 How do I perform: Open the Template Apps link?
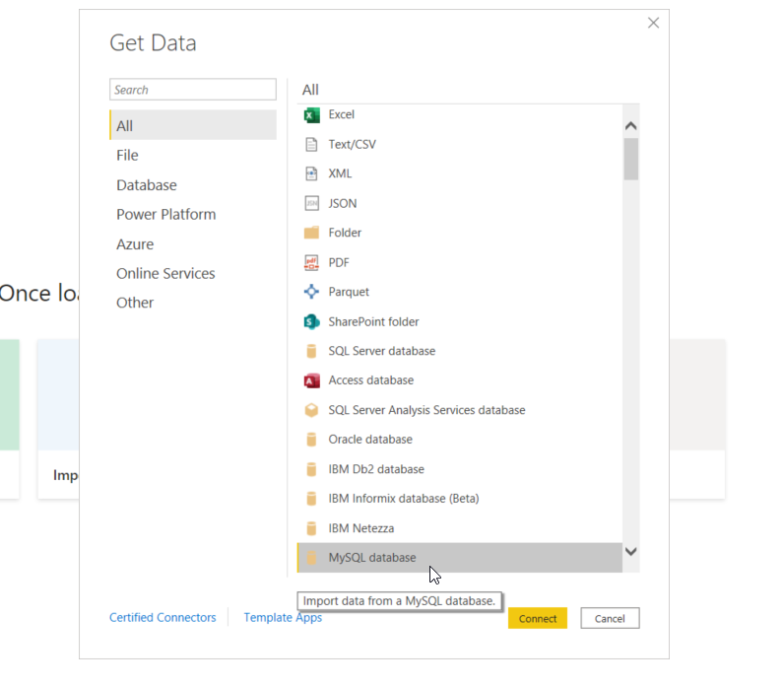283,617
